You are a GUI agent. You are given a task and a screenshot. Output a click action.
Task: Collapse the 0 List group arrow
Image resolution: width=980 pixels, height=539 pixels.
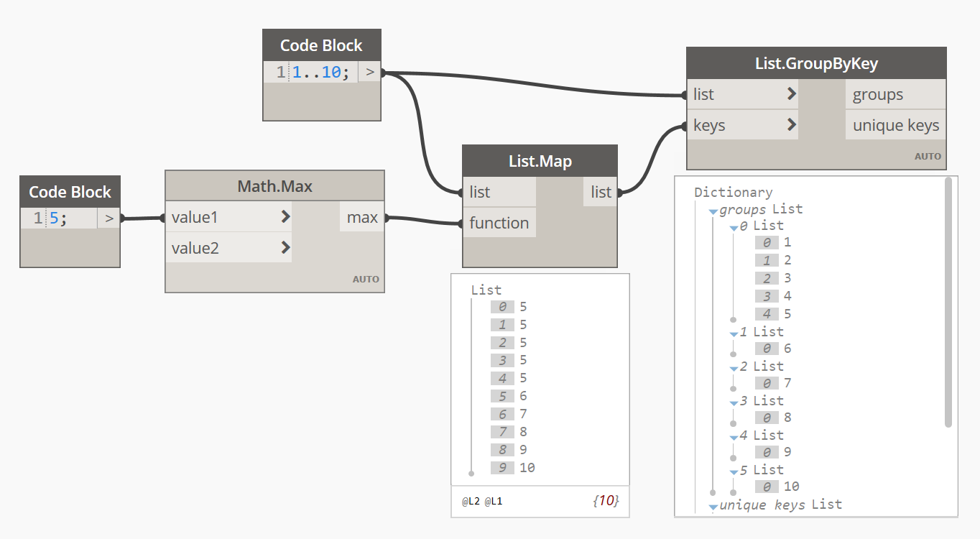734,228
